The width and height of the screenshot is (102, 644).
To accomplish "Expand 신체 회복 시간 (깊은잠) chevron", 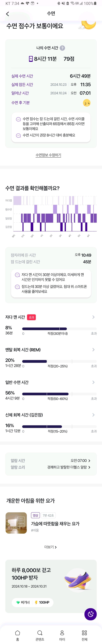I will click(x=93, y=415).
